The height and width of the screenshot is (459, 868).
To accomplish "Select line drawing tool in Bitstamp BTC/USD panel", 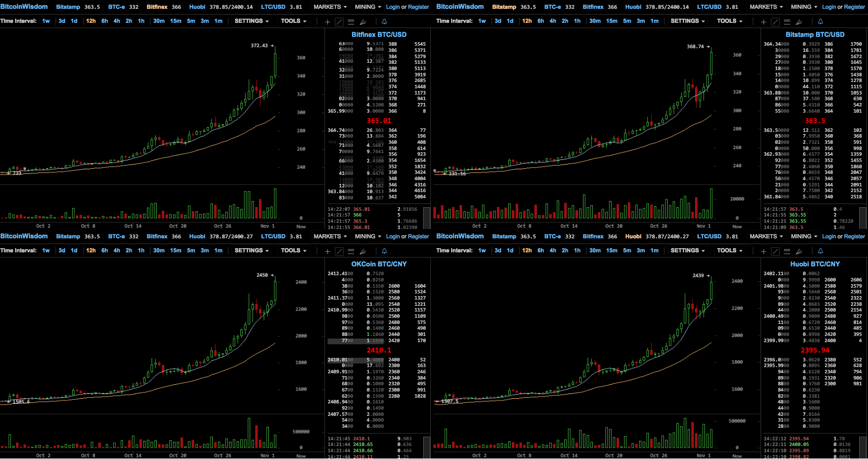I will pos(775,22).
